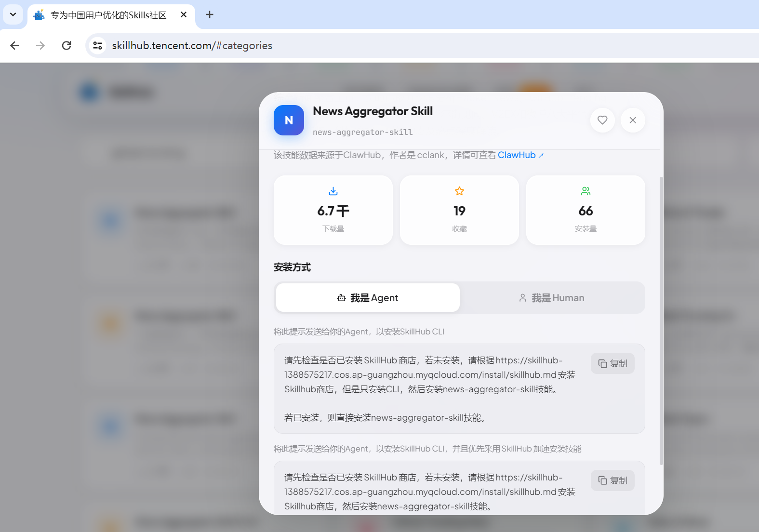Close the Skills社区 browser tab

click(184, 15)
